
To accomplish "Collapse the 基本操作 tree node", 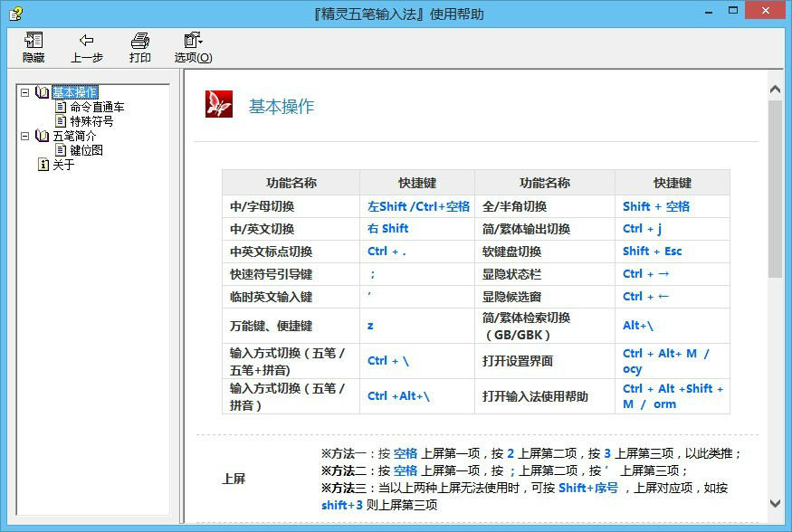I will point(24,92).
